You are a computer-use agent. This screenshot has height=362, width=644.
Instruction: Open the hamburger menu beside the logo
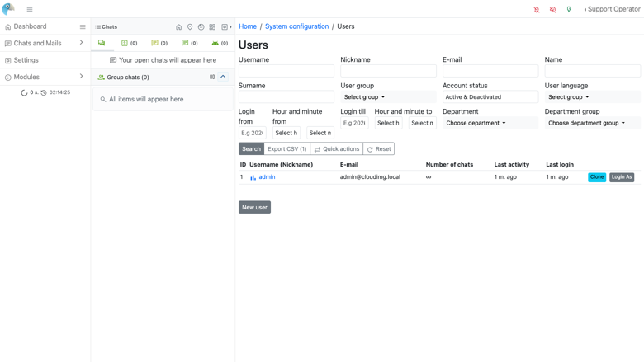[x=30, y=9]
